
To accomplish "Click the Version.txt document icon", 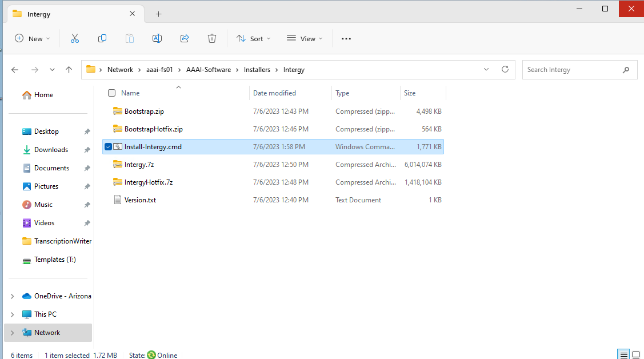I will coord(118,200).
